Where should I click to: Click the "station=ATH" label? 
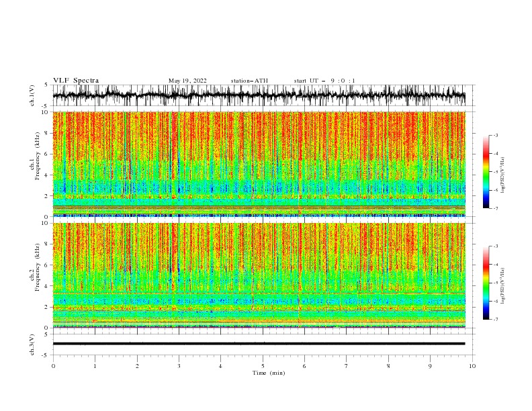pyautogui.click(x=249, y=81)
